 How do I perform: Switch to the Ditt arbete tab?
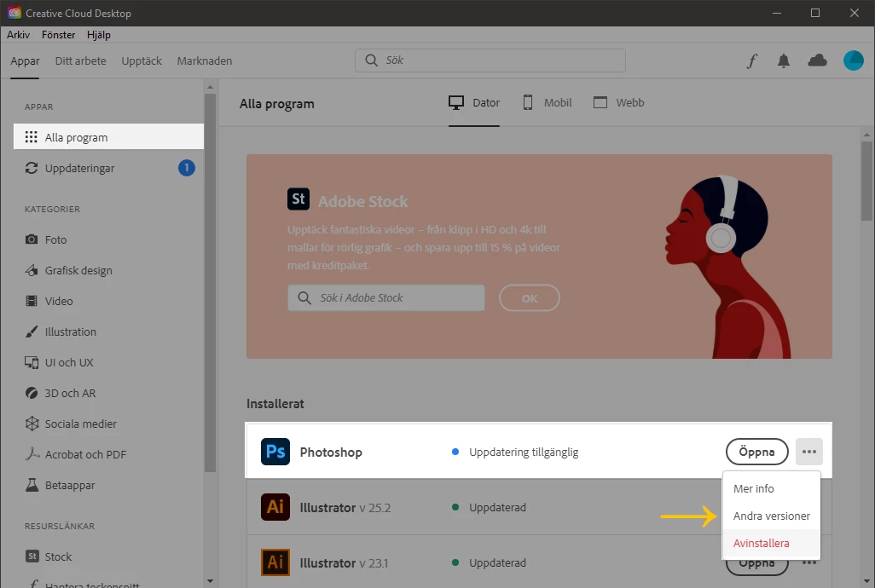(80, 61)
